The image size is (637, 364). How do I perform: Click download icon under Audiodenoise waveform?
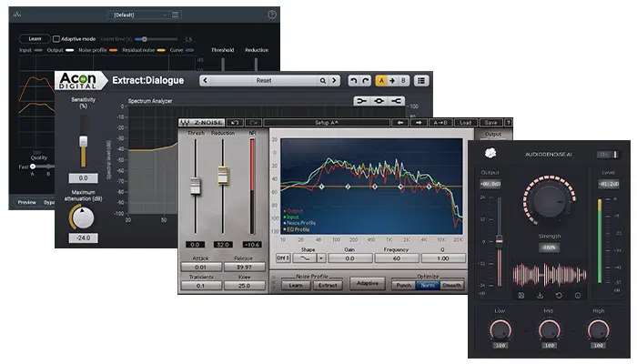point(540,296)
